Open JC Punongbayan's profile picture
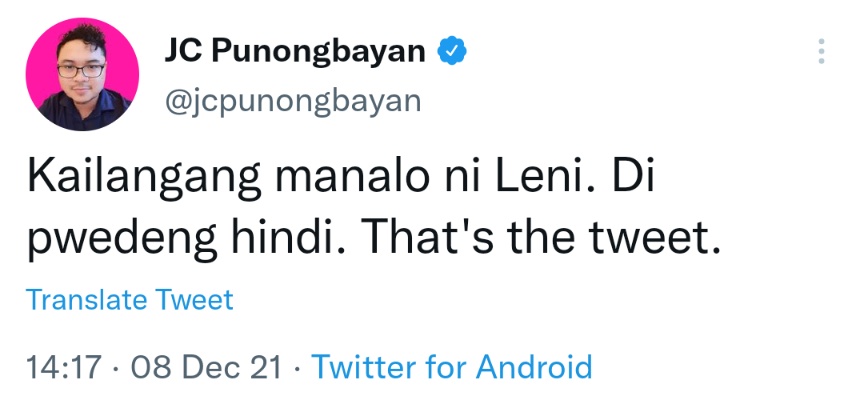864x395 pixels. coord(82,74)
